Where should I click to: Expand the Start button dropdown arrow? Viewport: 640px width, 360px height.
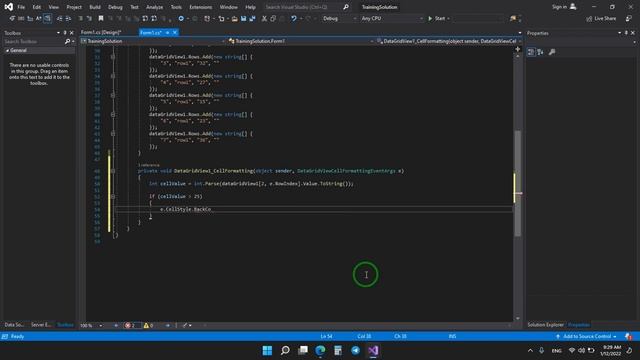pos(449,18)
